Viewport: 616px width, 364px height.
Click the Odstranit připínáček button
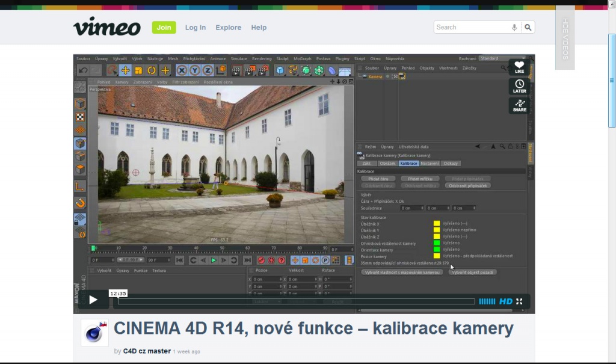tap(468, 185)
